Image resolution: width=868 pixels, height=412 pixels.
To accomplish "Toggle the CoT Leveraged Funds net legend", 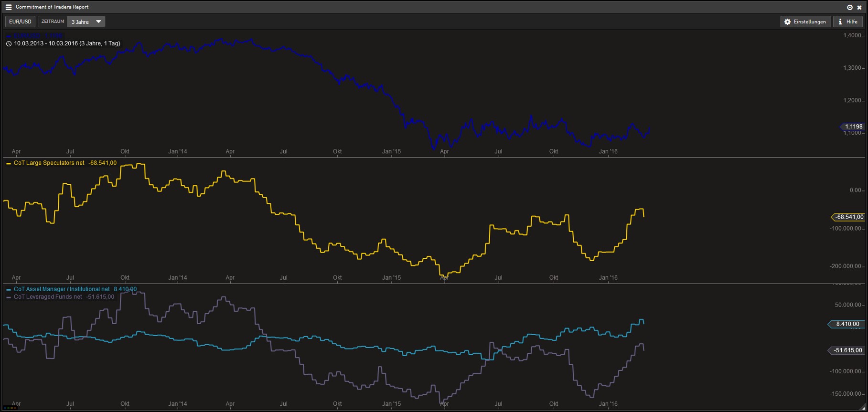I will (x=48, y=296).
